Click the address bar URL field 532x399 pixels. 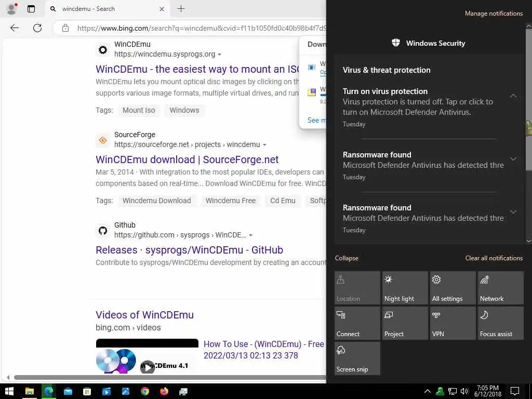(201, 28)
